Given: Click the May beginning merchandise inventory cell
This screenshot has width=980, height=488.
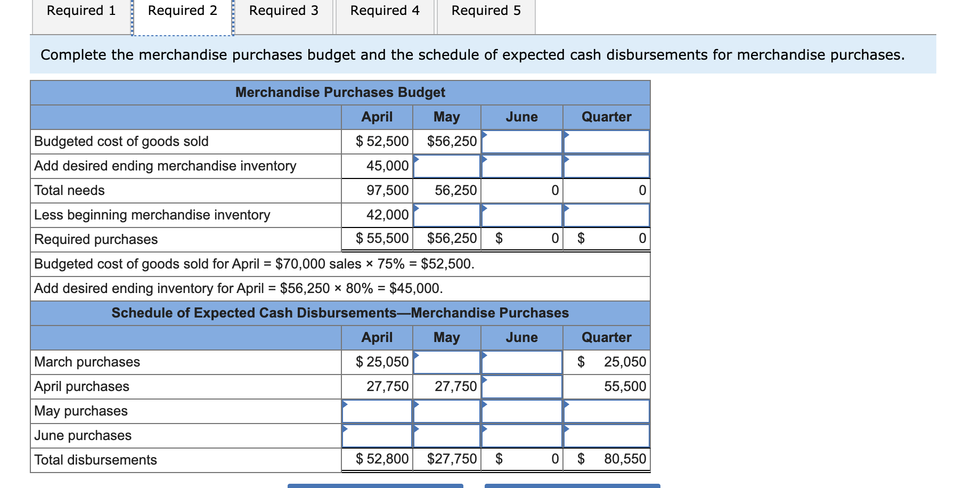Looking at the screenshot, I should pos(446,215).
